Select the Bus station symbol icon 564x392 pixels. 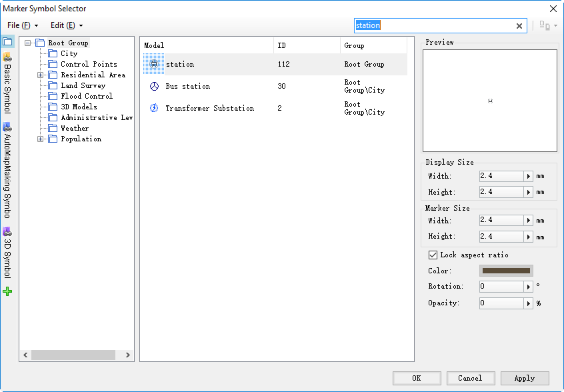pyautogui.click(x=154, y=86)
